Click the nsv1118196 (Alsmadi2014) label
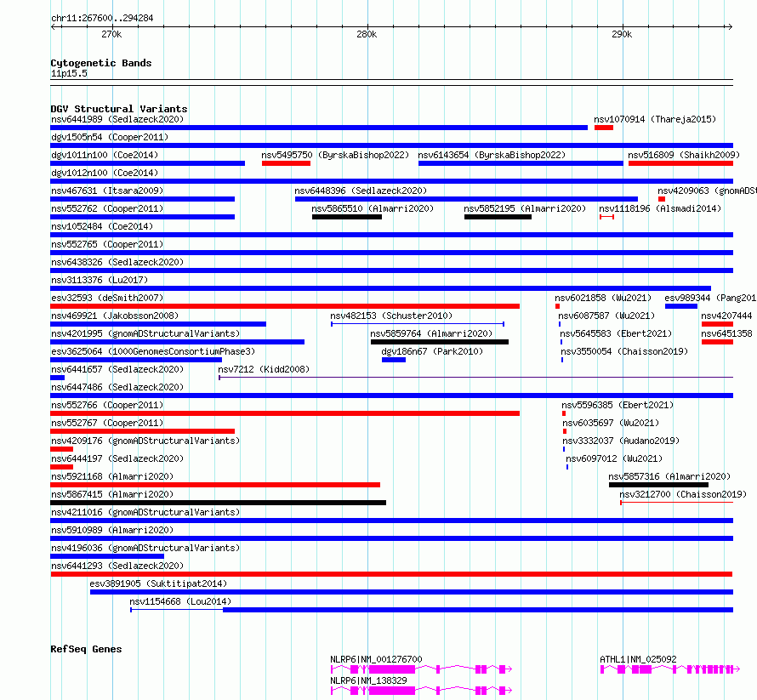The width and height of the screenshot is (757, 700). tap(660, 208)
